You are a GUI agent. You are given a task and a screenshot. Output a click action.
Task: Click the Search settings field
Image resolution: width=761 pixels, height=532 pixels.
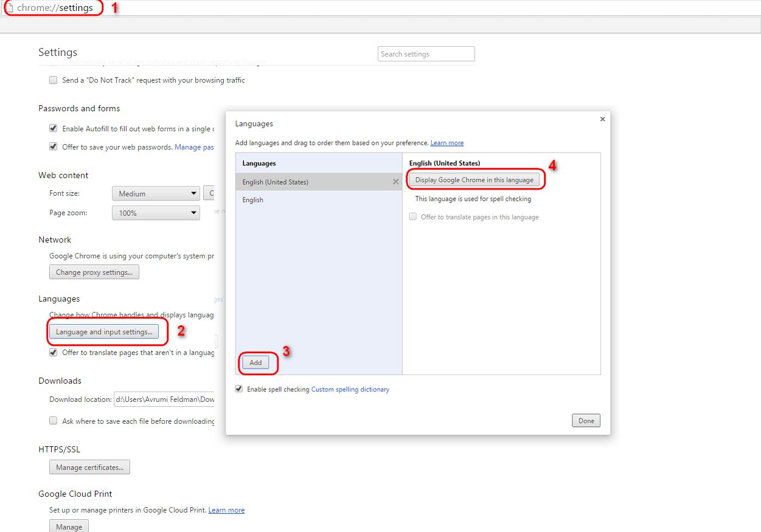(426, 54)
